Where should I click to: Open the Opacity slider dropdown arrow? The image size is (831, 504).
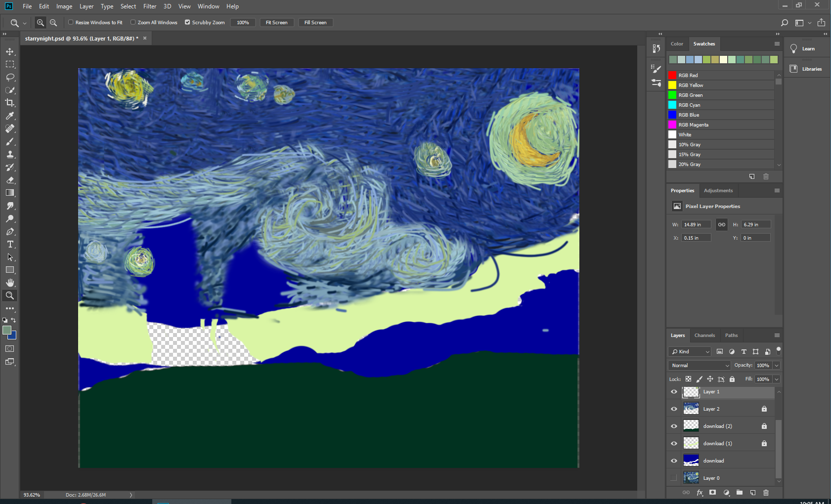pyautogui.click(x=777, y=366)
